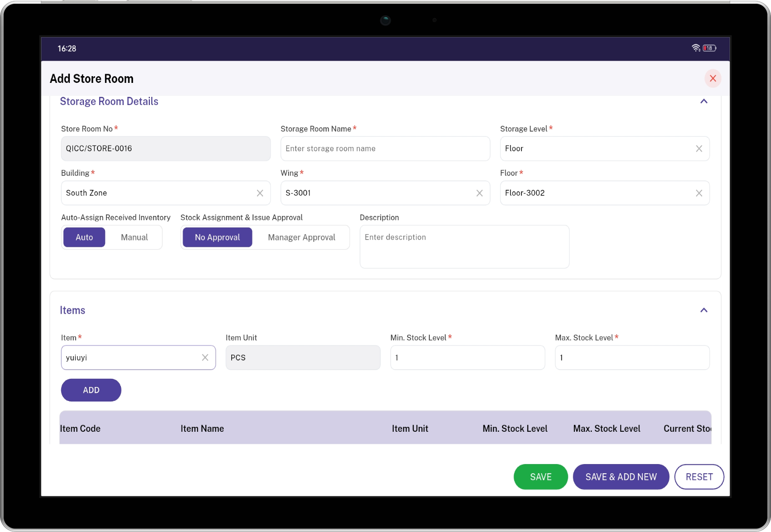Choose No Approval option
Image resolution: width=771 pixels, height=532 pixels.
[x=217, y=238]
